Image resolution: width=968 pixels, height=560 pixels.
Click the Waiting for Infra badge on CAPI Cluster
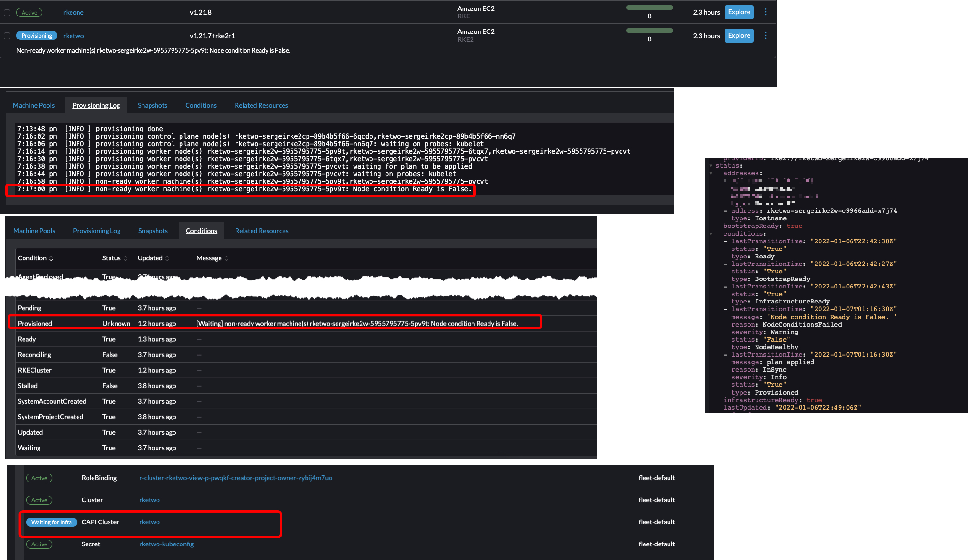[52, 522]
